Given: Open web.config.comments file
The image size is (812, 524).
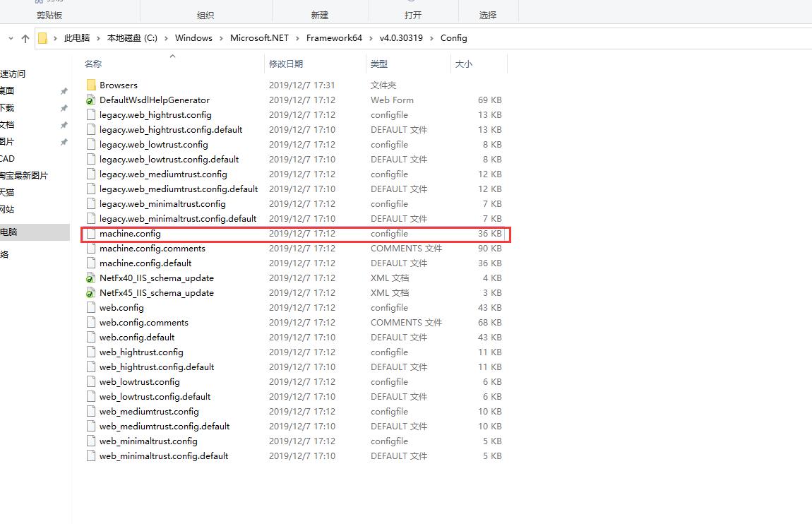Looking at the screenshot, I should [144, 322].
